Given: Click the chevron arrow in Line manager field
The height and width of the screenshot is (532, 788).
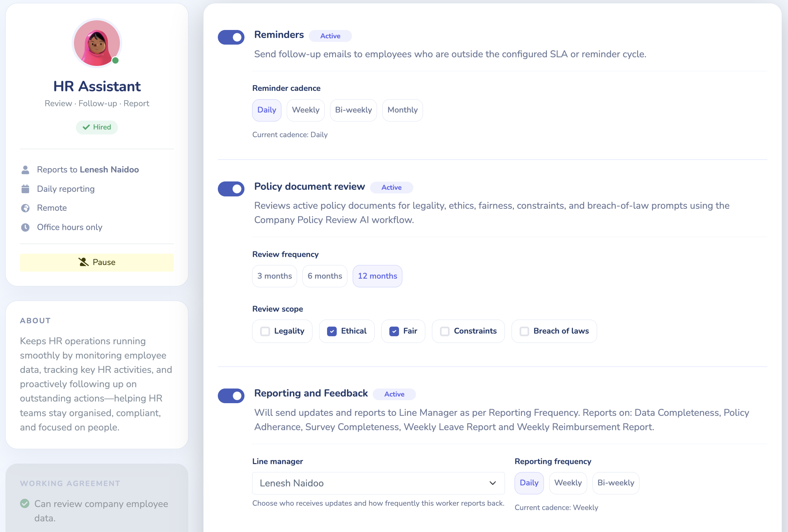Looking at the screenshot, I should tap(493, 483).
